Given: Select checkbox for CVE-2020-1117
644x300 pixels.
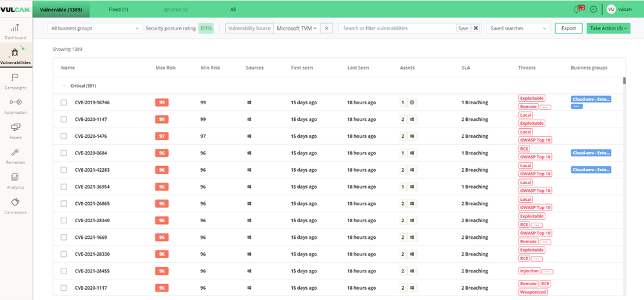Looking at the screenshot, I should point(64,288).
